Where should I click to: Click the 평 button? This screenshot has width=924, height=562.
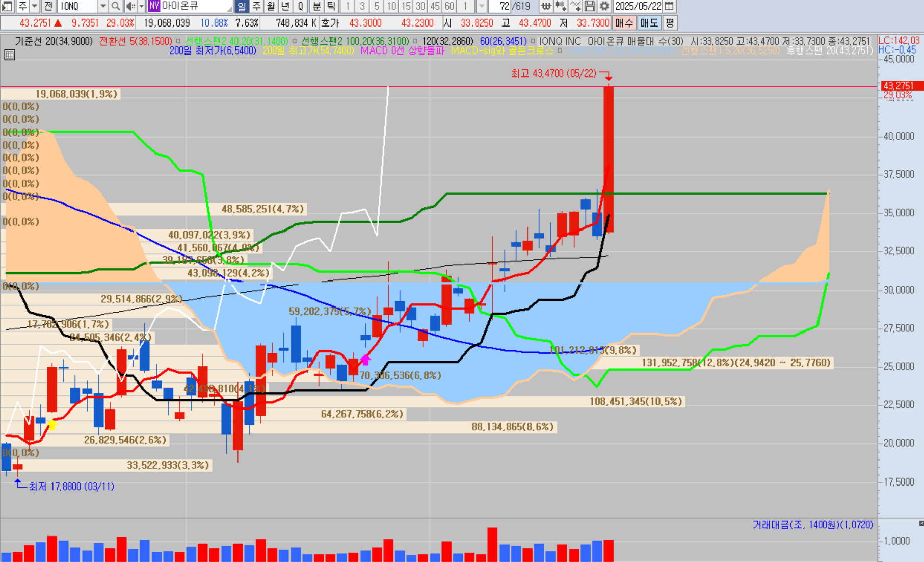point(670,23)
